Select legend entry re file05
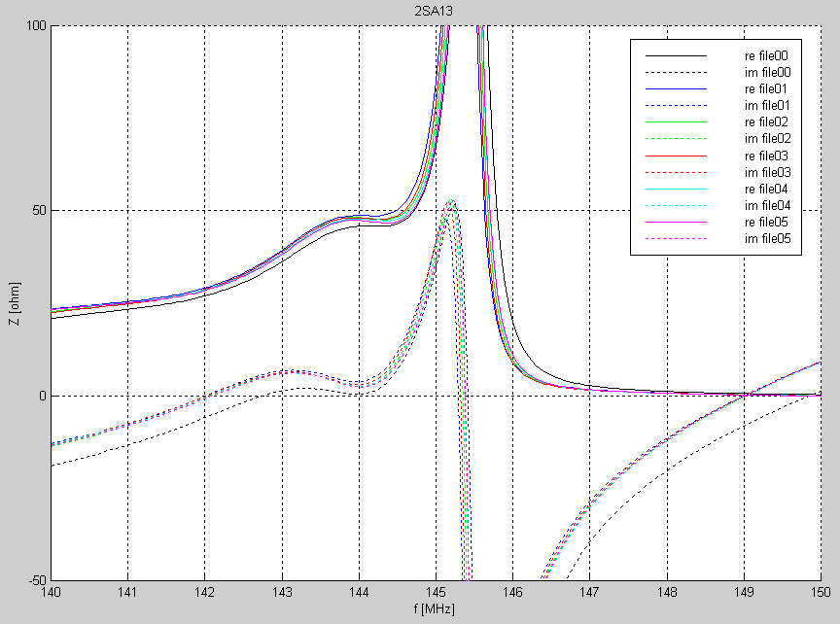This screenshot has height=624, width=840. click(x=766, y=223)
